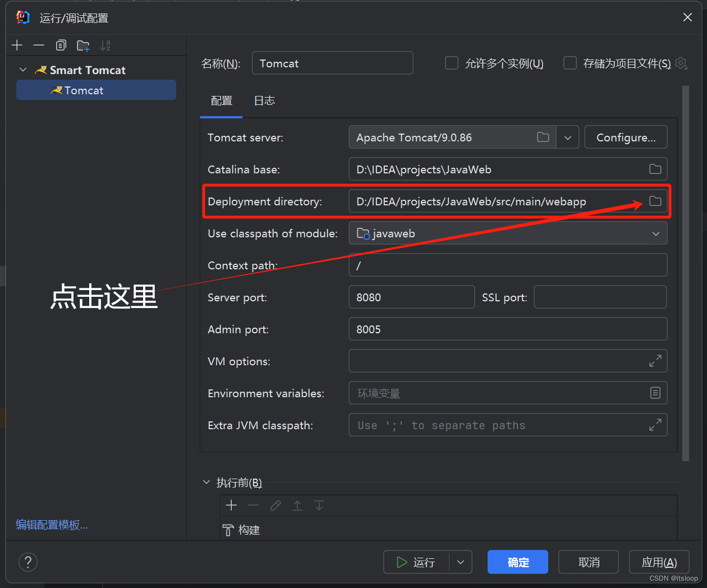The image size is (707, 588).
Task: Expand the Extra JVM classpath field
Action: point(655,425)
